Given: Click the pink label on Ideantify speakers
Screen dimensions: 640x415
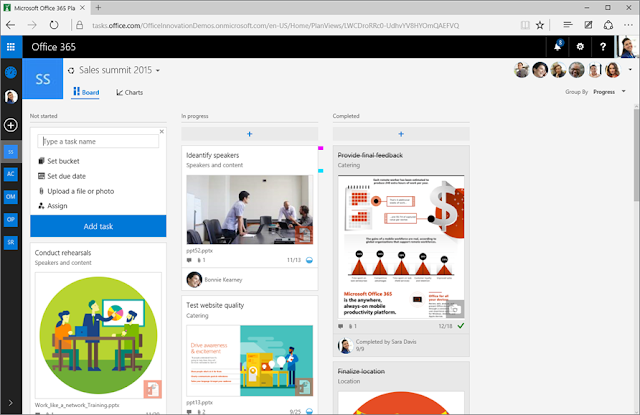Looking at the screenshot, I should (321, 148).
